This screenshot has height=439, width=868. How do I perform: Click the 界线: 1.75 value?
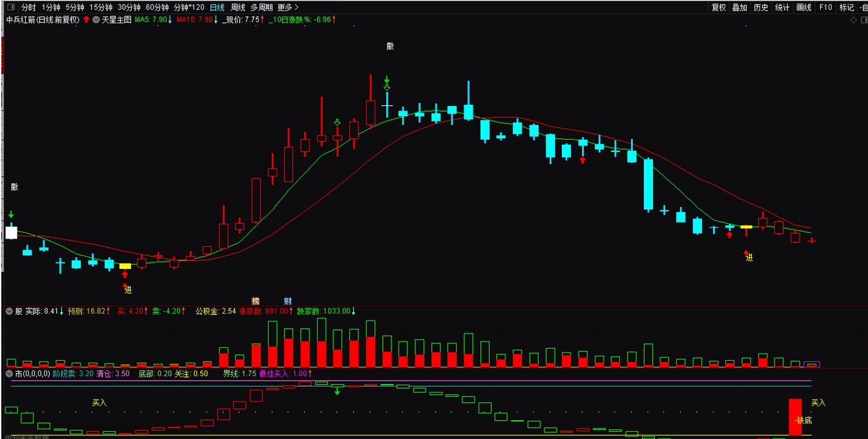point(240,374)
